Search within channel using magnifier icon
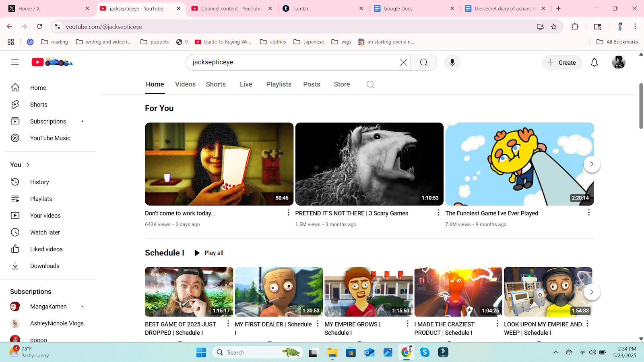This screenshot has height=362, width=644. point(370,84)
